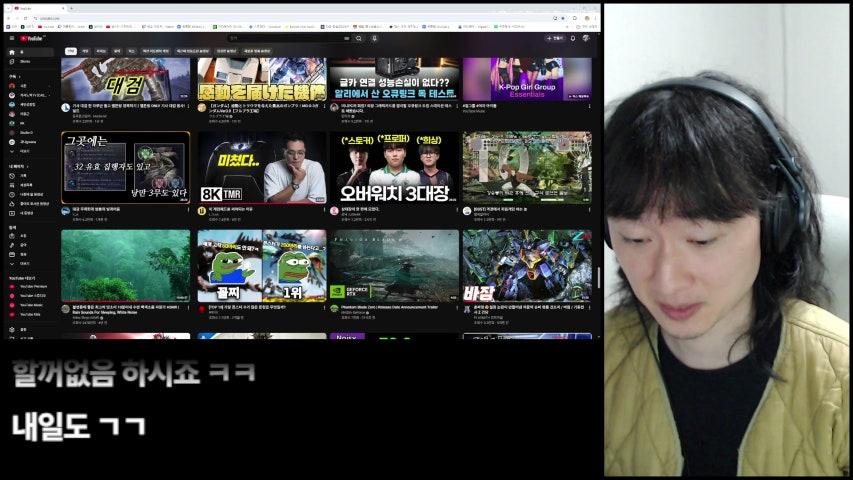Open the 오버워치 3대장 video thumbnail

point(394,168)
